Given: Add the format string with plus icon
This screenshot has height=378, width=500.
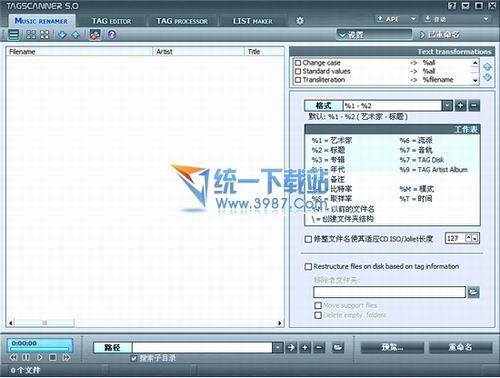Looking at the screenshot, I should click(460, 106).
